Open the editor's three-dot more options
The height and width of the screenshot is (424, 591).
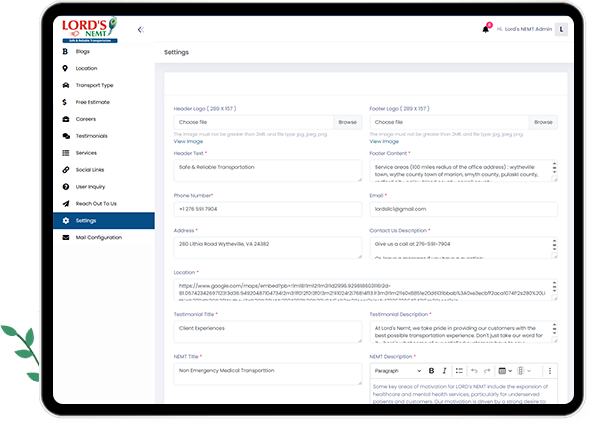[x=550, y=371]
